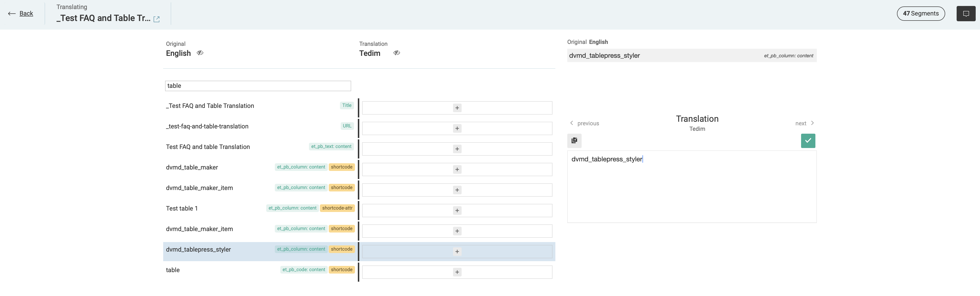Select the '_Test FAQ and Table Translation' segment
The width and height of the screenshot is (980, 296).
tap(210, 106)
